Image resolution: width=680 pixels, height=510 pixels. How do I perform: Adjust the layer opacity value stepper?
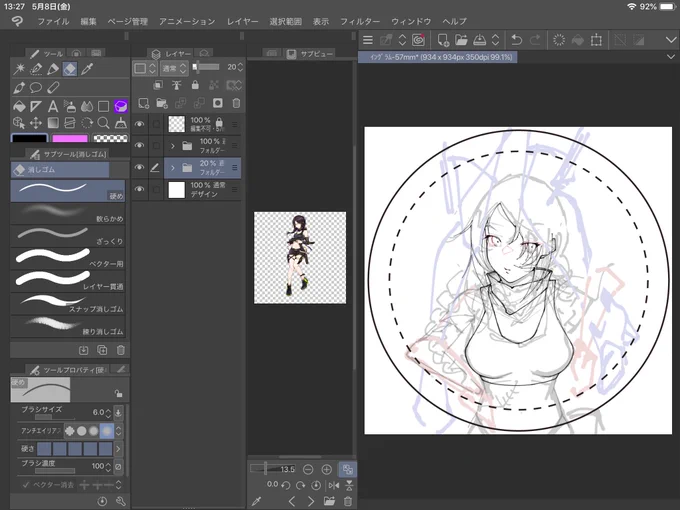(x=241, y=67)
